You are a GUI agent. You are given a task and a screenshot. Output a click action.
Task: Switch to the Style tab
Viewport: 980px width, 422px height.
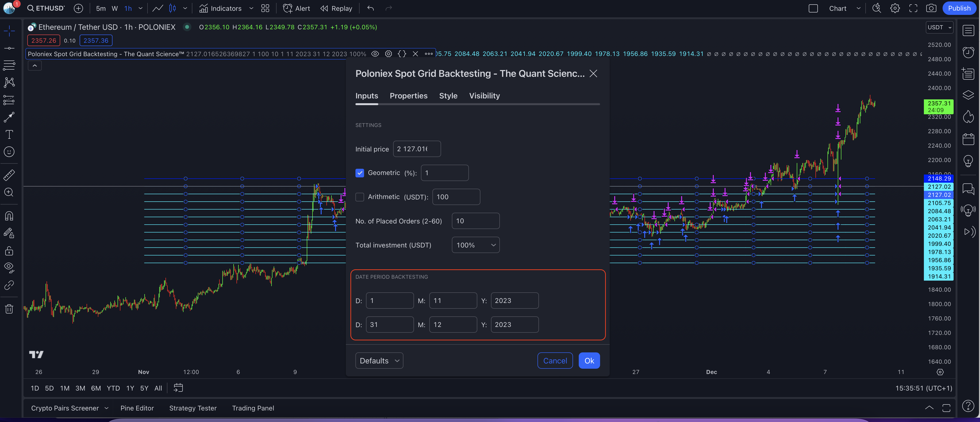click(448, 96)
